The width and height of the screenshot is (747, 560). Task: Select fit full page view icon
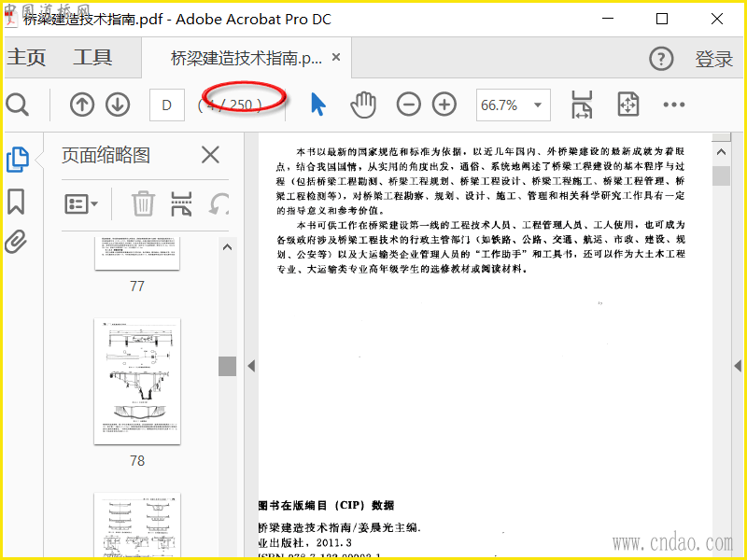[x=627, y=105]
